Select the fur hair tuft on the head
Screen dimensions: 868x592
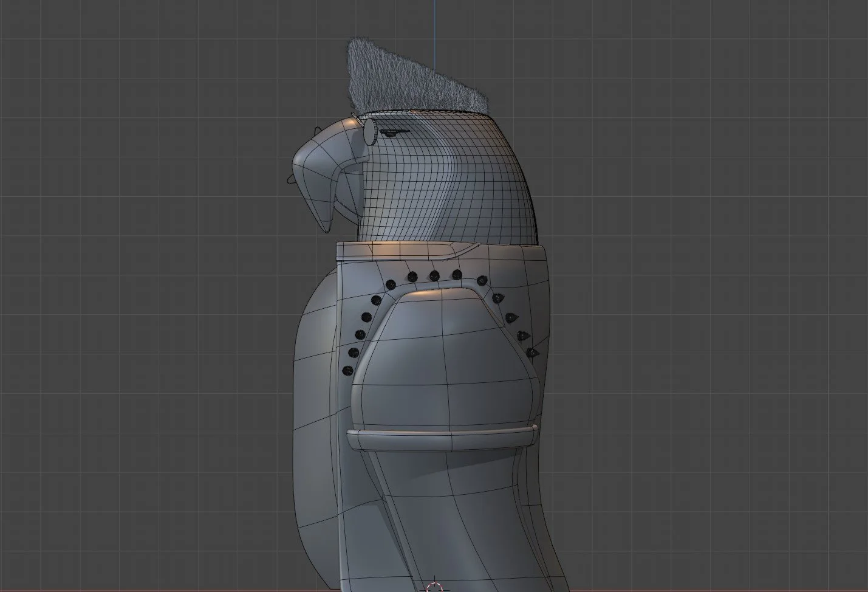point(419,76)
